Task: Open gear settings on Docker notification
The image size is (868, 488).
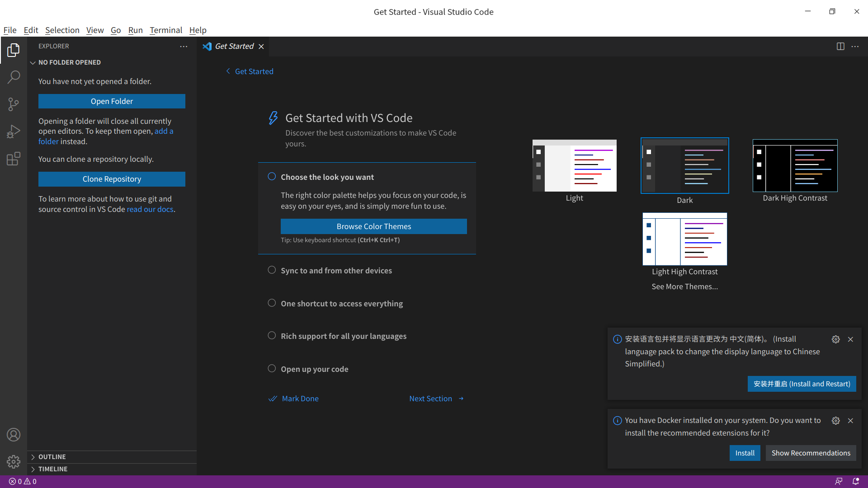Action: click(x=835, y=421)
